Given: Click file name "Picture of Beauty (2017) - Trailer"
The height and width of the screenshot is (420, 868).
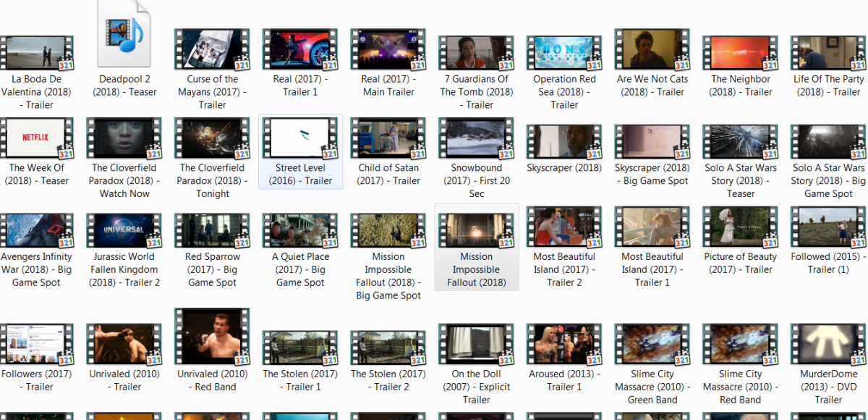Looking at the screenshot, I should 741,263.
